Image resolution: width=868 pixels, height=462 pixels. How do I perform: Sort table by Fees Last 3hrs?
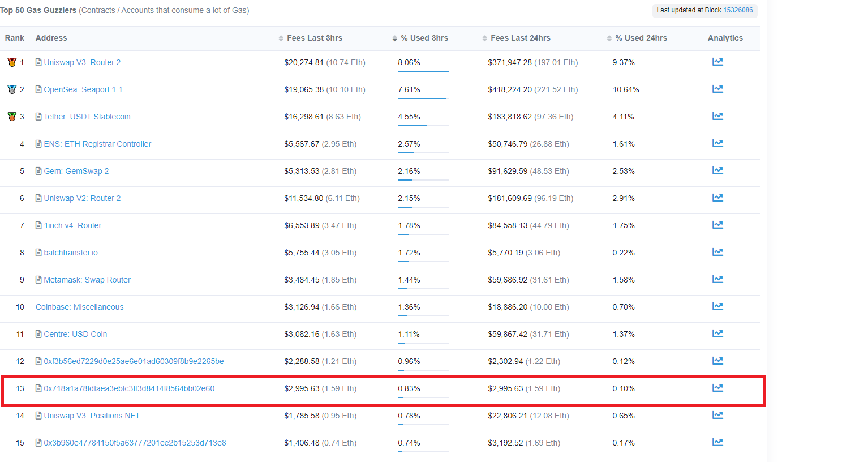pos(310,38)
